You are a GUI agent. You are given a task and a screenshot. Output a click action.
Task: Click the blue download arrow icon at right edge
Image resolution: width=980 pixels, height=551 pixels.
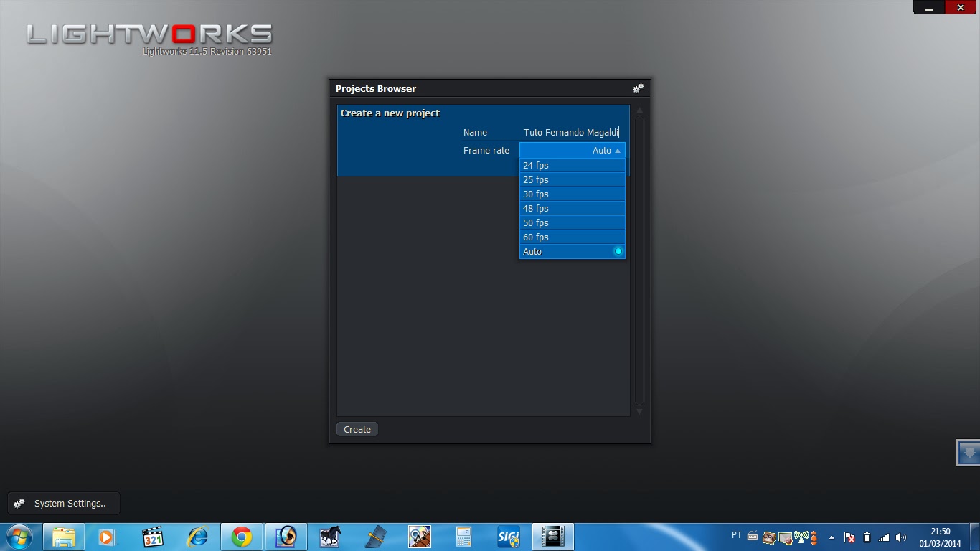click(969, 453)
